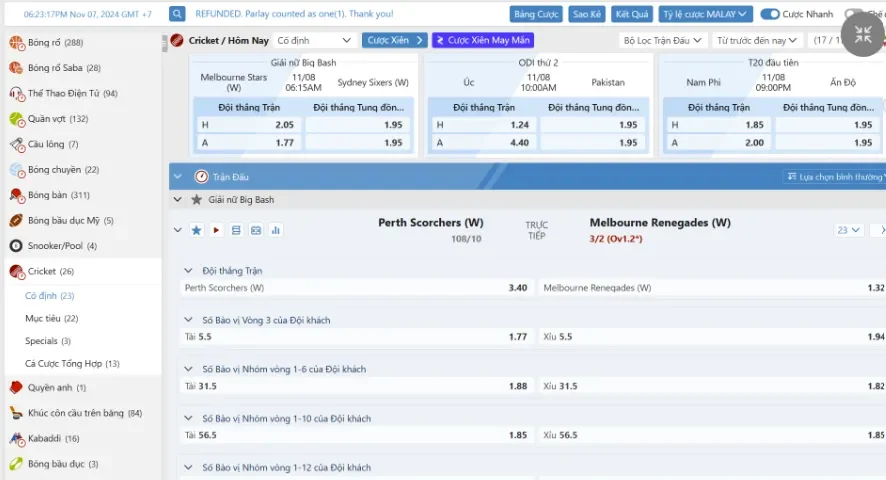This screenshot has height=480, width=886.
Task: Favorite the Perth Scorchers match with blue star
Action: coord(197,230)
